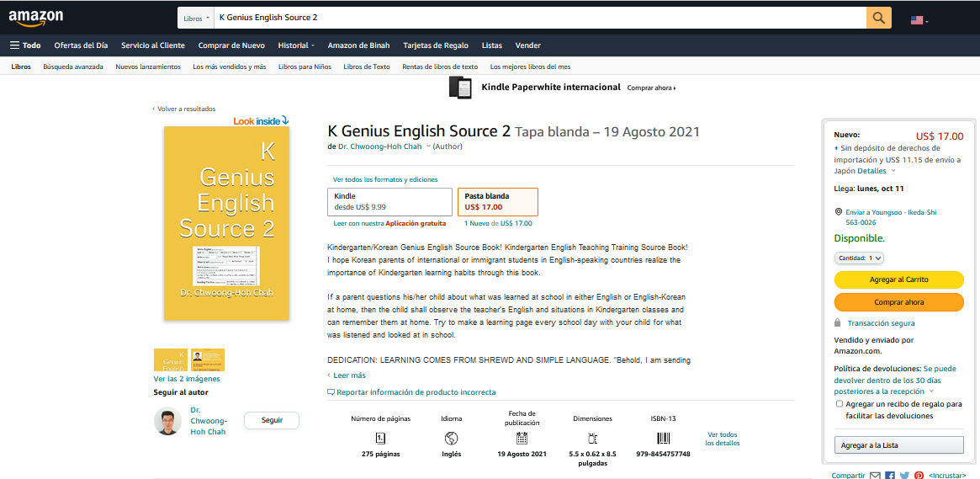Expand the country flag language selector
The image size is (980, 479).
tap(919, 20)
